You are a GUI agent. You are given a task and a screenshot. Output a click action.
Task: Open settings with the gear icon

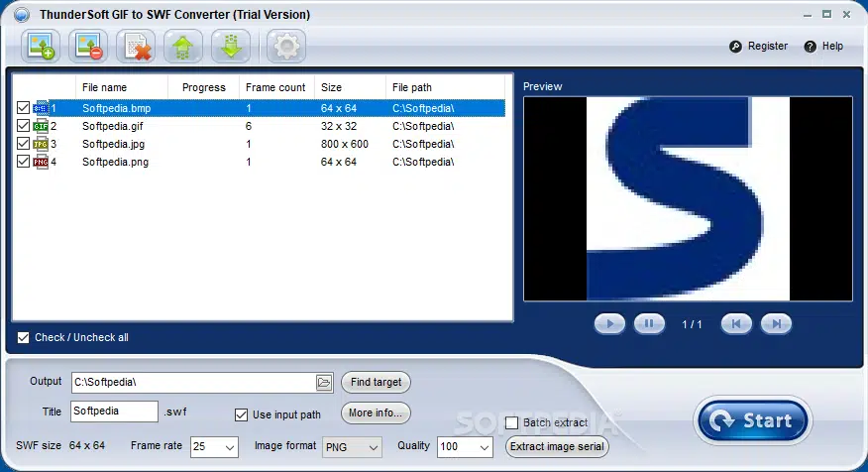286,46
